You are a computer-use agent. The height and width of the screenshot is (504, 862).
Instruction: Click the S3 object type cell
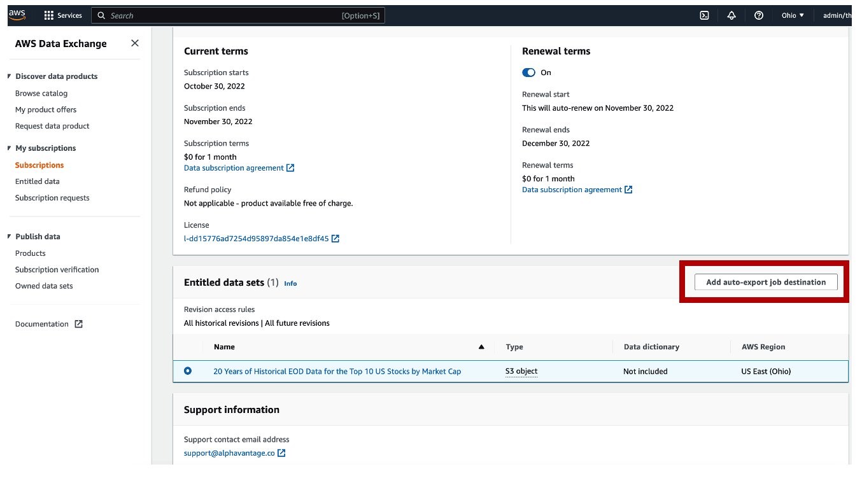[x=521, y=371]
